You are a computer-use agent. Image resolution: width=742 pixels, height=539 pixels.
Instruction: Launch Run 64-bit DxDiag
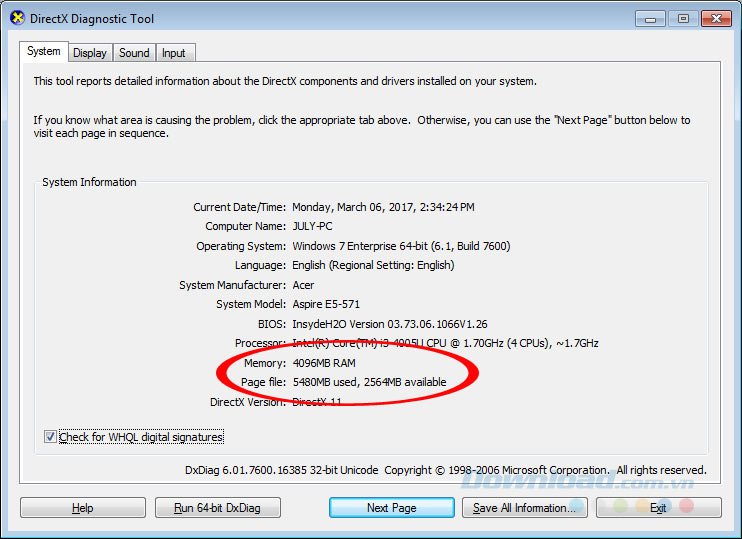218,508
